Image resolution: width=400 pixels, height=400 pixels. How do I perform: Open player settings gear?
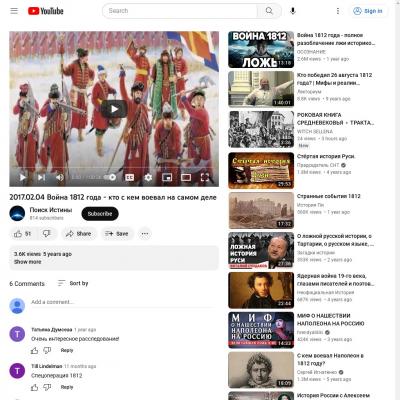(x=148, y=177)
